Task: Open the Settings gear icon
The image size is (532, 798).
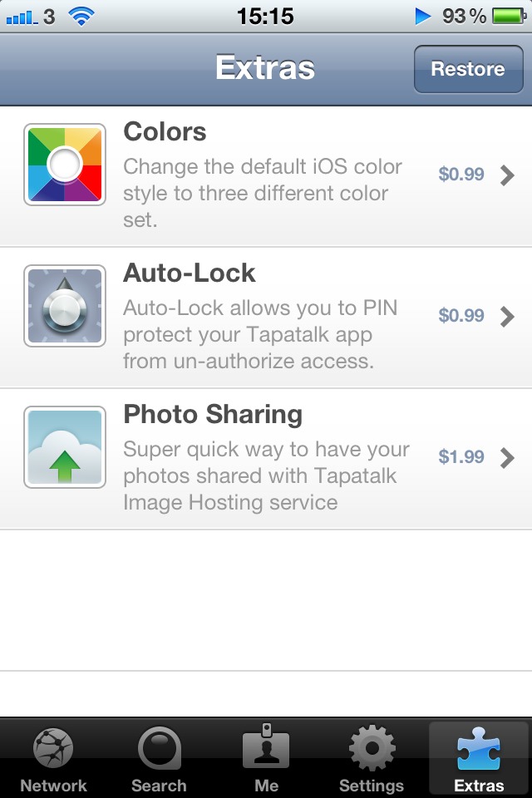Action: pyautogui.click(x=372, y=749)
